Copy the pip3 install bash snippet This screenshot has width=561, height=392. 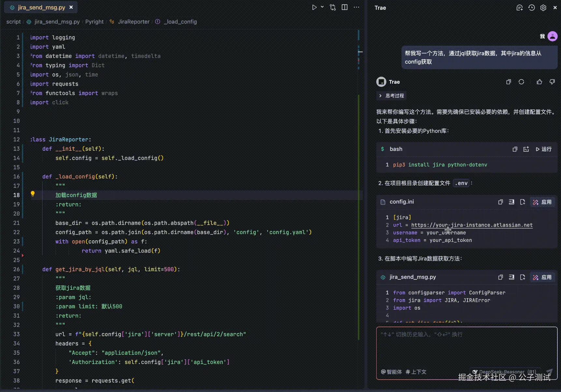coord(515,149)
